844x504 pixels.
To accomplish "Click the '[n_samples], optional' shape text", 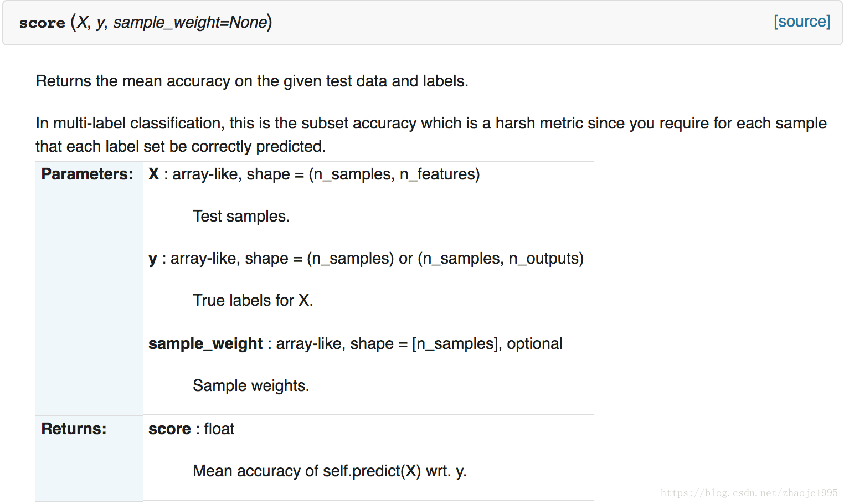I will (487, 343).
